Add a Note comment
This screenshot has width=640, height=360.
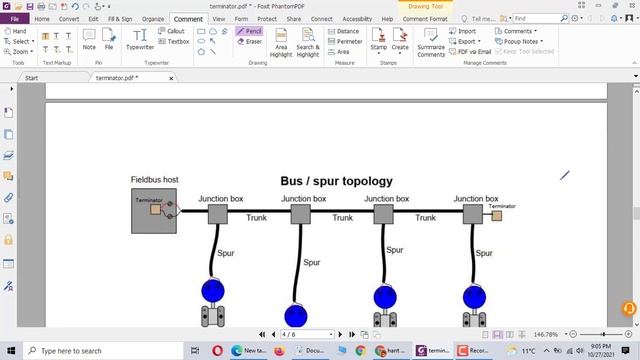pyautogui.click(x=89, y=40)
